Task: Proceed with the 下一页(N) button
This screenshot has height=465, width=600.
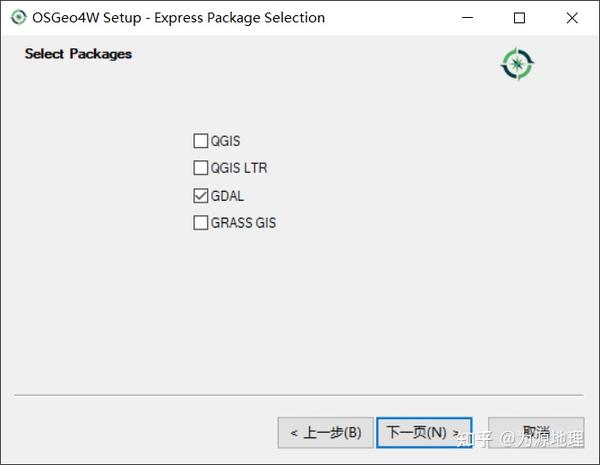Action: (424, 432)
